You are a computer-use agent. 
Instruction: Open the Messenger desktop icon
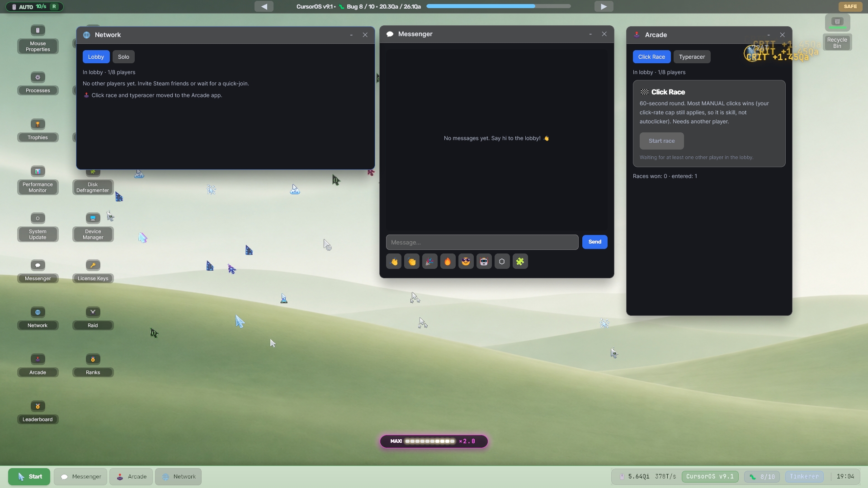(38, 271)
